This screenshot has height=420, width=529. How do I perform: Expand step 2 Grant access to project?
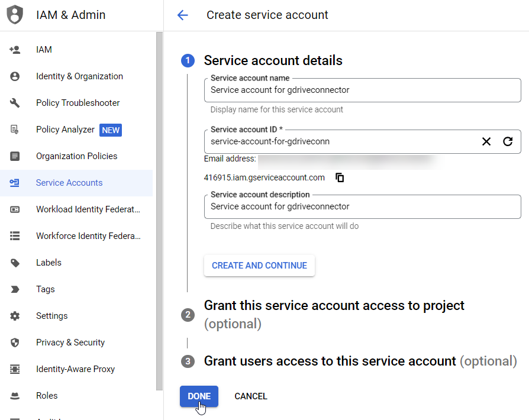pyautogui.click(x=334, y=315)
